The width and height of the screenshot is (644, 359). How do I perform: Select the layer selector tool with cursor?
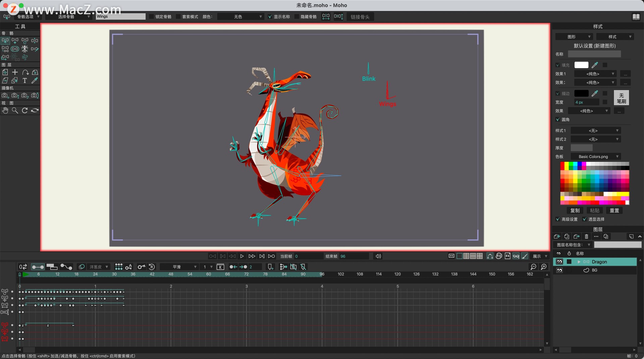(15, 81)
